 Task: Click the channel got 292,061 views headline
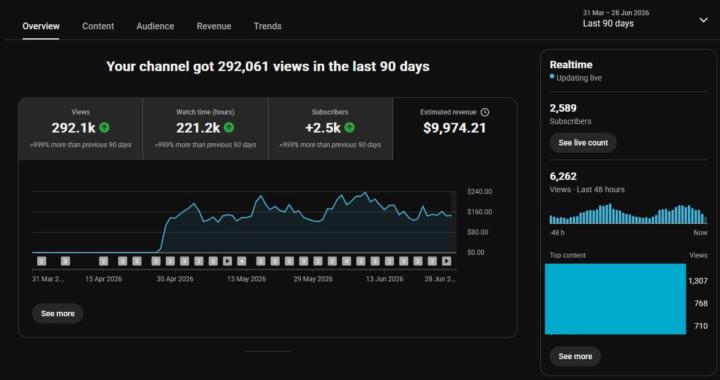point(268,67)
